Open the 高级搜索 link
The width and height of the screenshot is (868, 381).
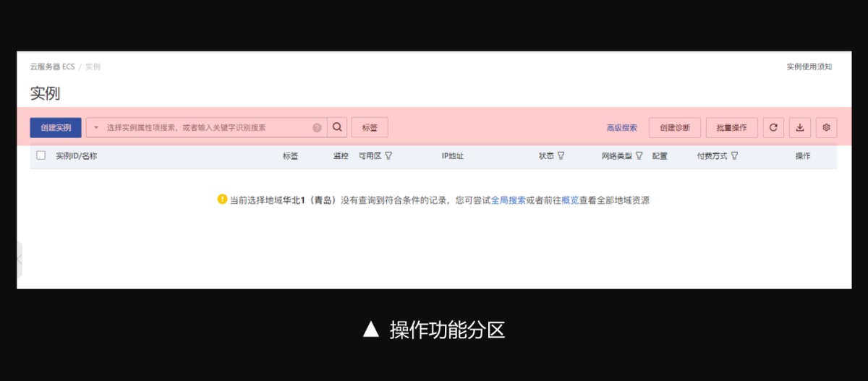point(621,128)
